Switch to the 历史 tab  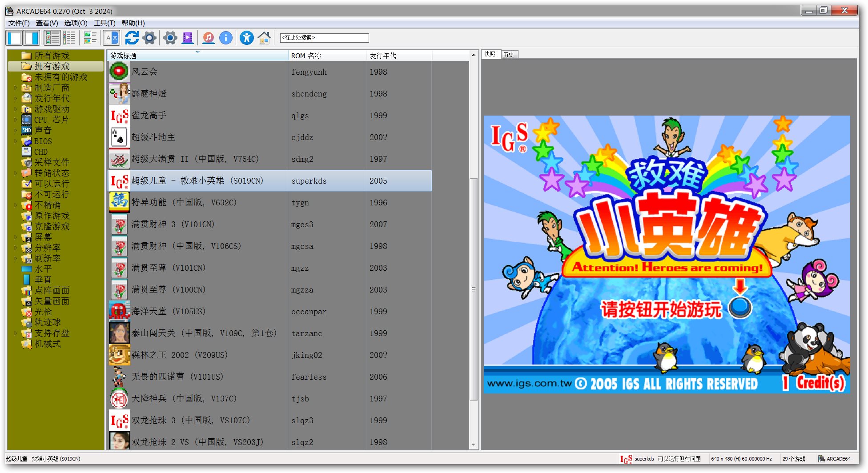tap(509, 55)
